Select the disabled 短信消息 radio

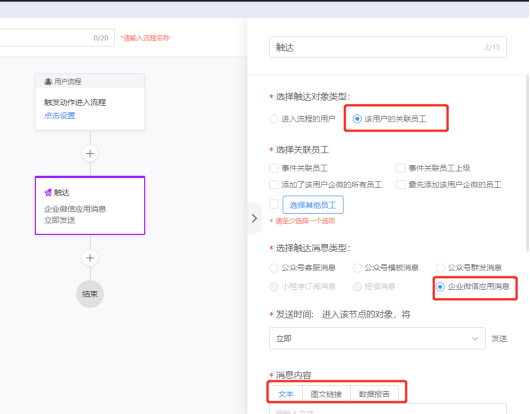[x=357, y=287]
